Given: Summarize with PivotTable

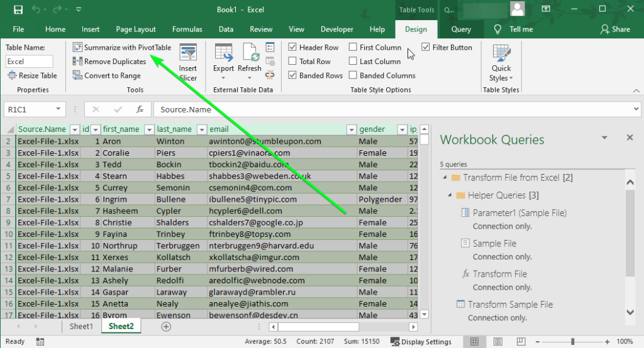Looking at the screenshot, I should 122,47.
